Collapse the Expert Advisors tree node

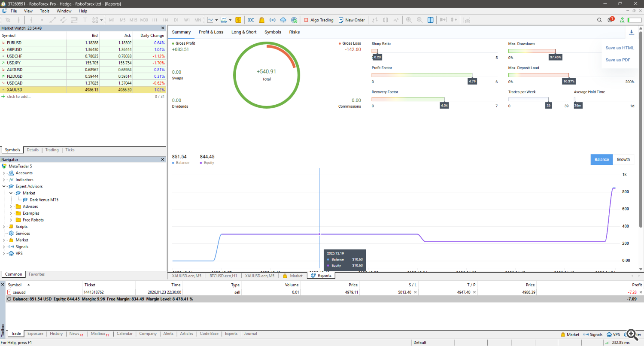pos(4,186)
